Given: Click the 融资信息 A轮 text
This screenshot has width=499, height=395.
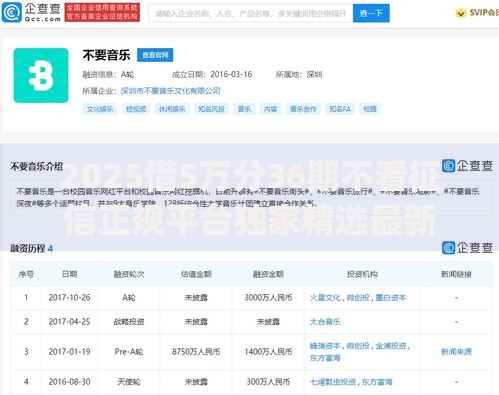Looking at the screenshot, I should (108, 74).
